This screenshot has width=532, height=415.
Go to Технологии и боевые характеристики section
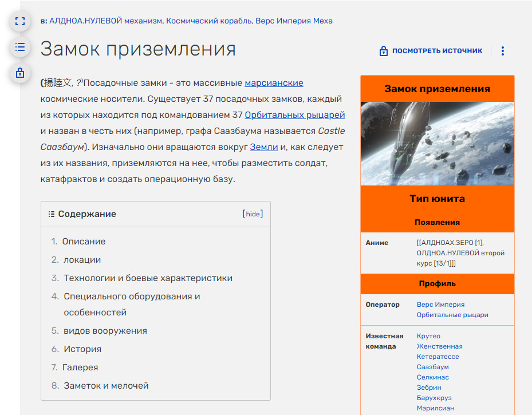[148, 278]
